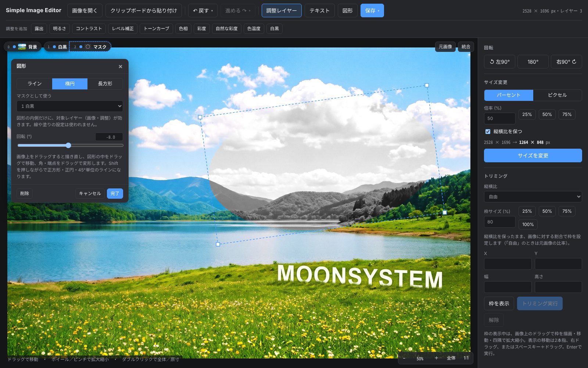The width and height of the screenshot is (588, 368).
Task: Click the trimming X input field
Action: point(508,264)
